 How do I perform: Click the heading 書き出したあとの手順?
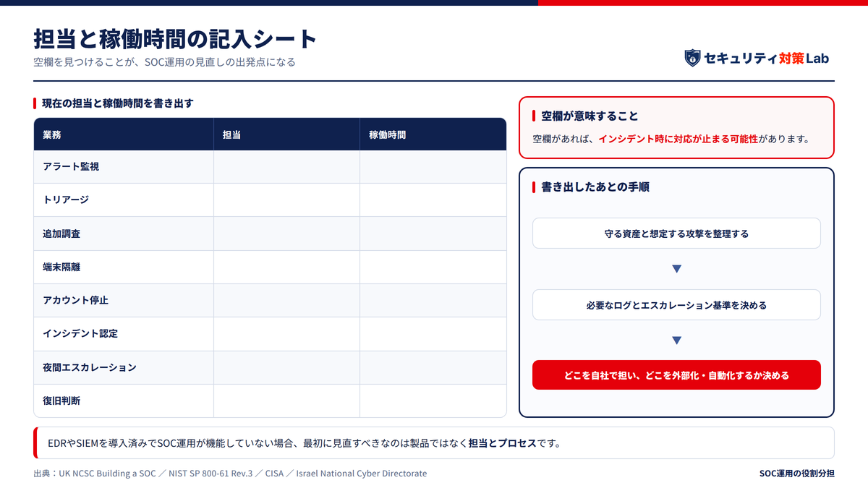pyautogui.click(x=595, y=187)
